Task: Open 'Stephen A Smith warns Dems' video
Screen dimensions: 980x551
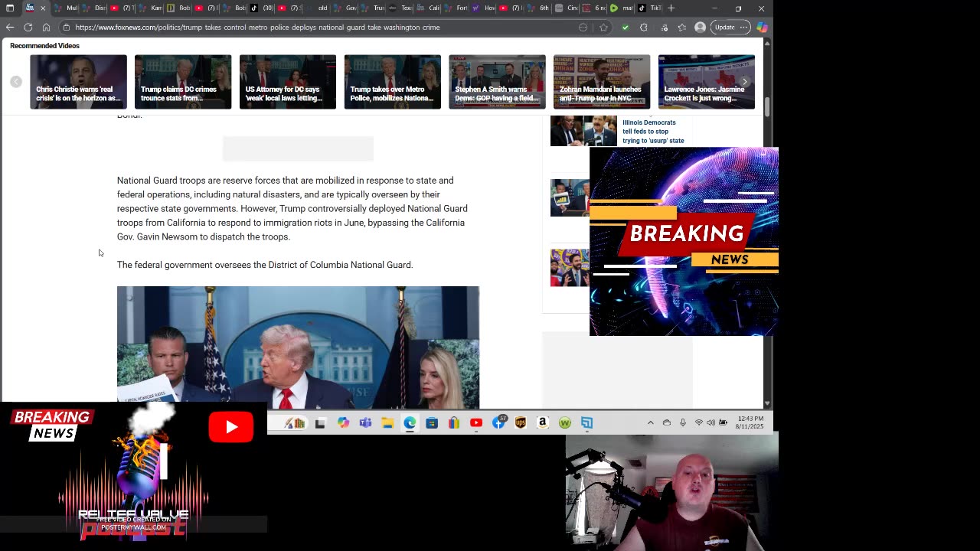Action: click(497, 82)
